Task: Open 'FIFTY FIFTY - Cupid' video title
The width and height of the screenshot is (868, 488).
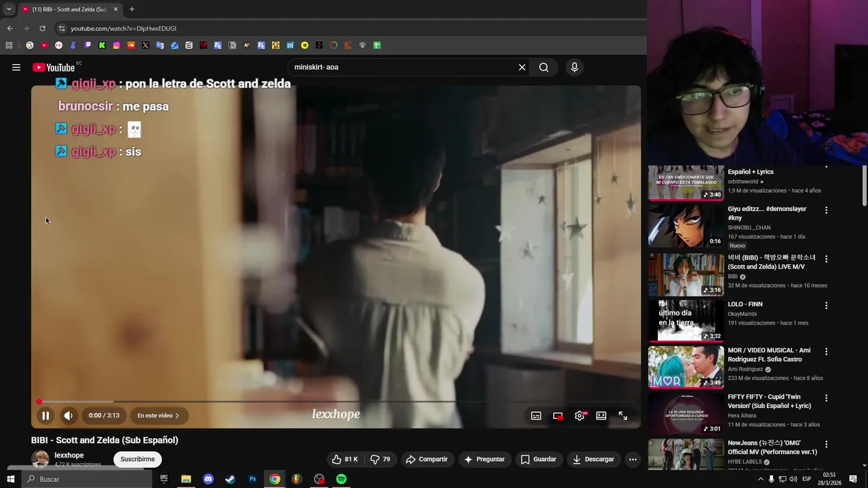Action: (769, 401)
